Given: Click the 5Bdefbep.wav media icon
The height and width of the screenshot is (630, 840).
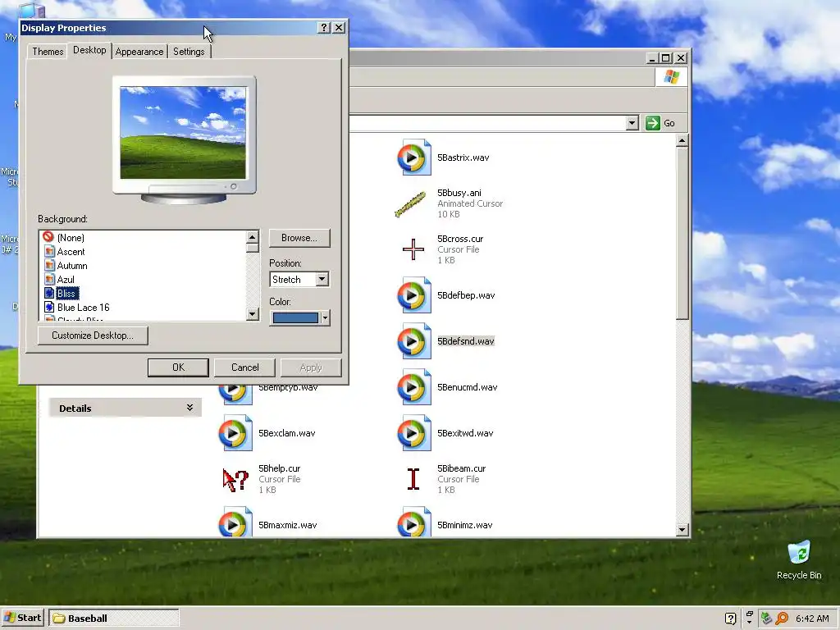Looking at the screenshot, I should click(x=413, y=295).
